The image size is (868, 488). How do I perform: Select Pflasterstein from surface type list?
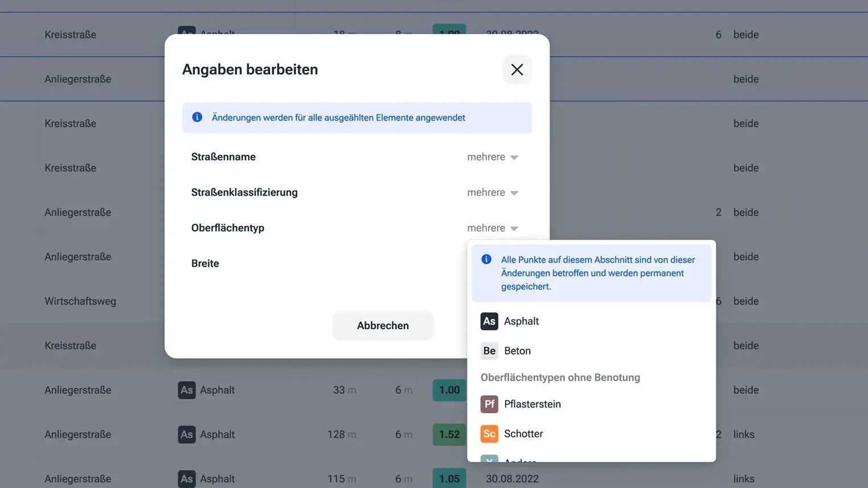[592, 404]
